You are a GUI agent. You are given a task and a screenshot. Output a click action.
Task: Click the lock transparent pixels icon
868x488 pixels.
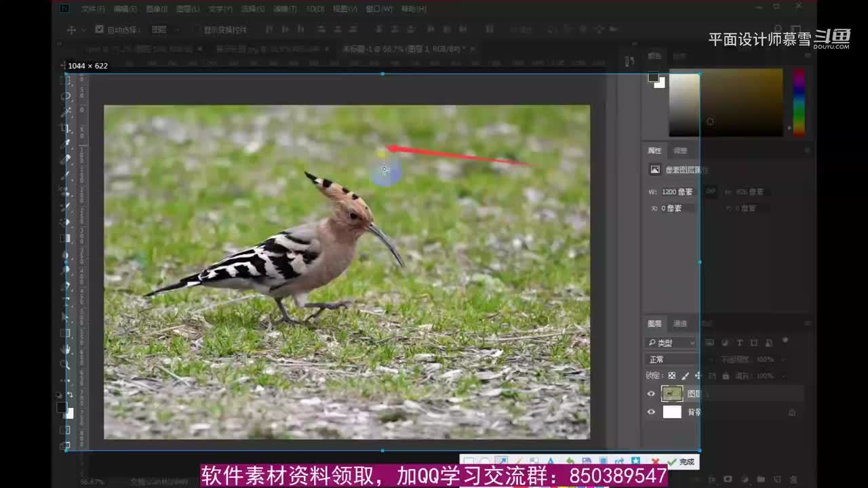tap(671, 375)
